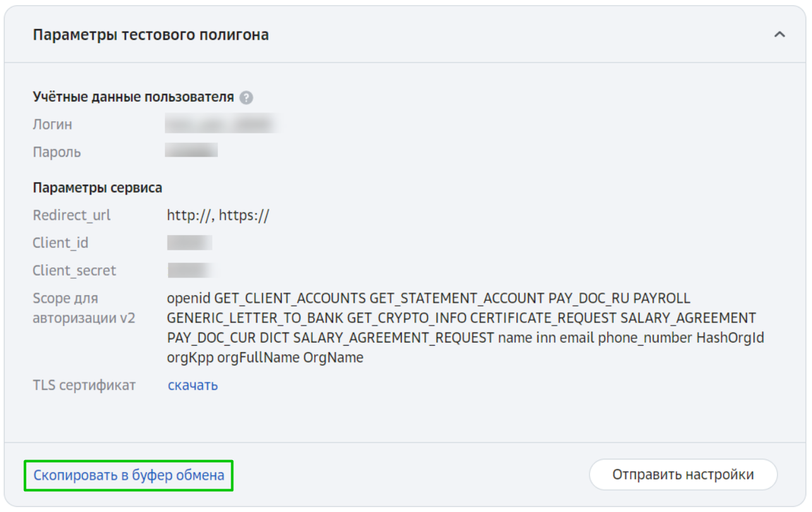Click the 'orgKpp orgFullName OrgName' scope line

tap(265, 358)
